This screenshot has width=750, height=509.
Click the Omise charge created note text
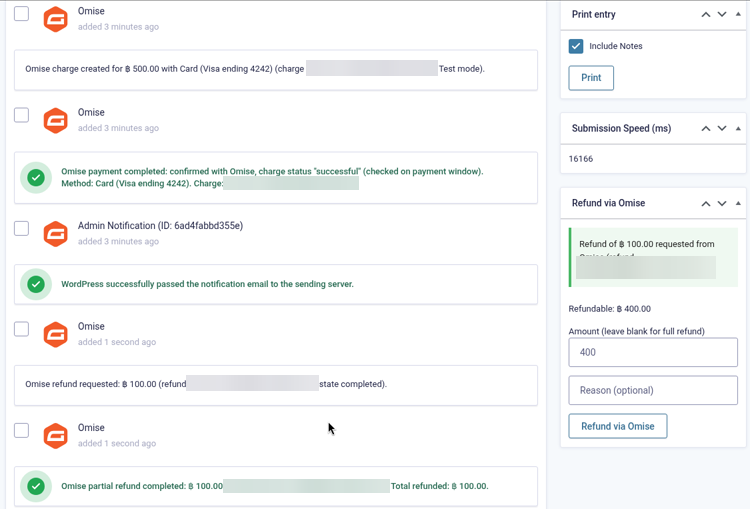coord(255,69)
